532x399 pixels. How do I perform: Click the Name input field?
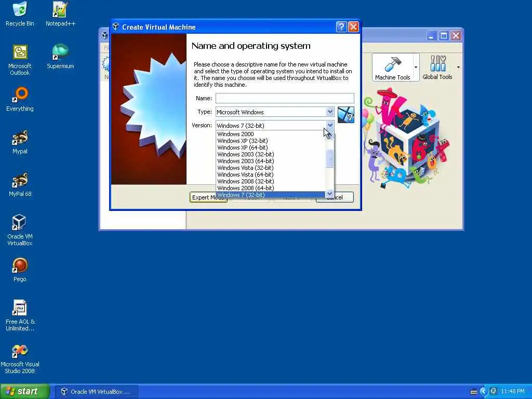285,98
